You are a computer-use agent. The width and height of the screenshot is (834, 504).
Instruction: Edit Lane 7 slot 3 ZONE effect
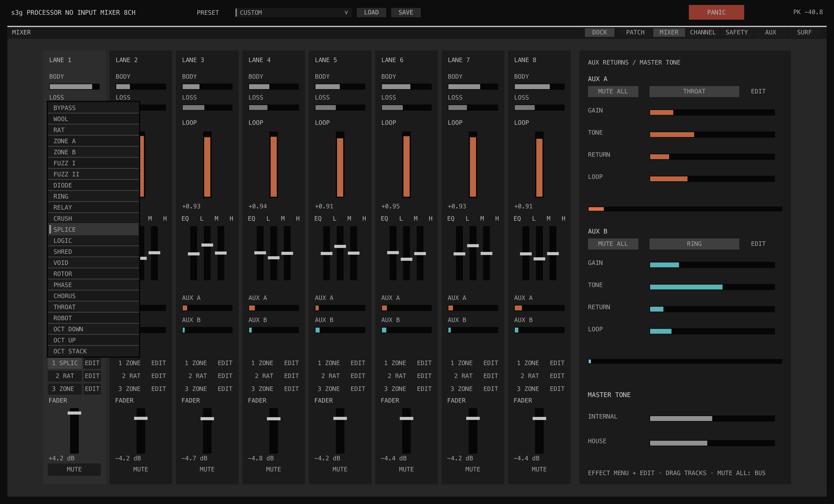click(x=491, y=389)
